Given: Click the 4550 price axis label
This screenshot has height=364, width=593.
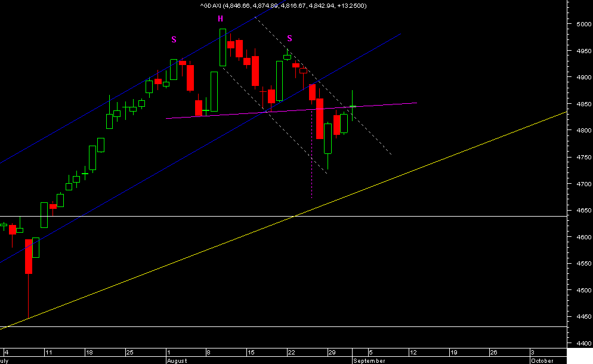Looking at the screenshot, I should 584,263.
